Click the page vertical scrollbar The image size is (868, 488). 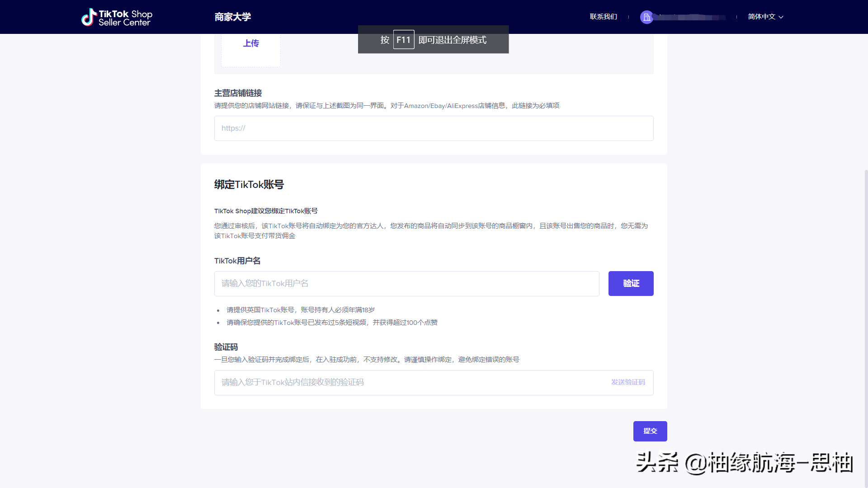866,329
